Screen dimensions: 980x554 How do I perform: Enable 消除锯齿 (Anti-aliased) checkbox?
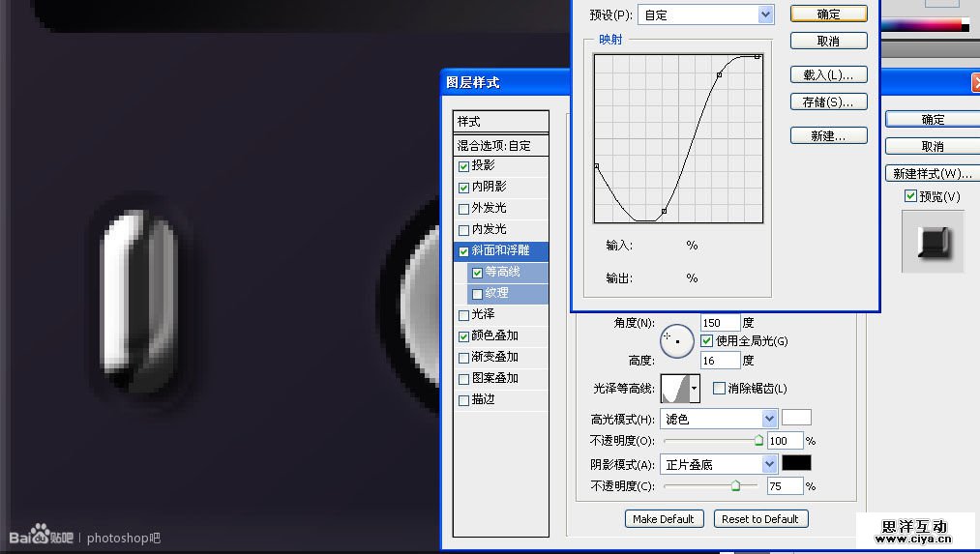[719, 389]
